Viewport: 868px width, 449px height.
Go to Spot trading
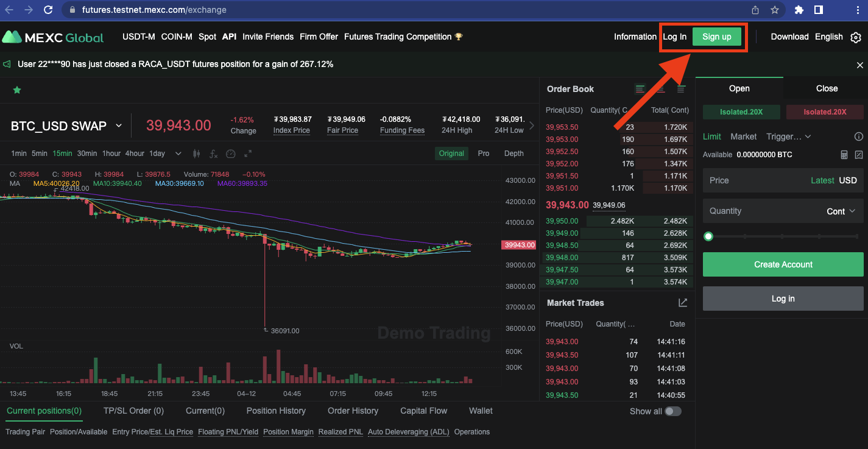[207, 37]
